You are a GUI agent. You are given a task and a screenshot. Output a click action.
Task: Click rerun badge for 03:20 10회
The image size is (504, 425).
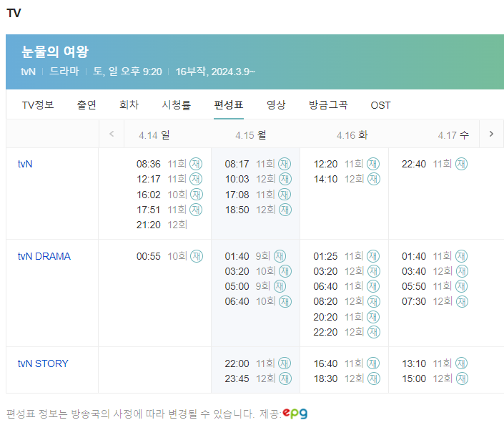tap(285, 271)
